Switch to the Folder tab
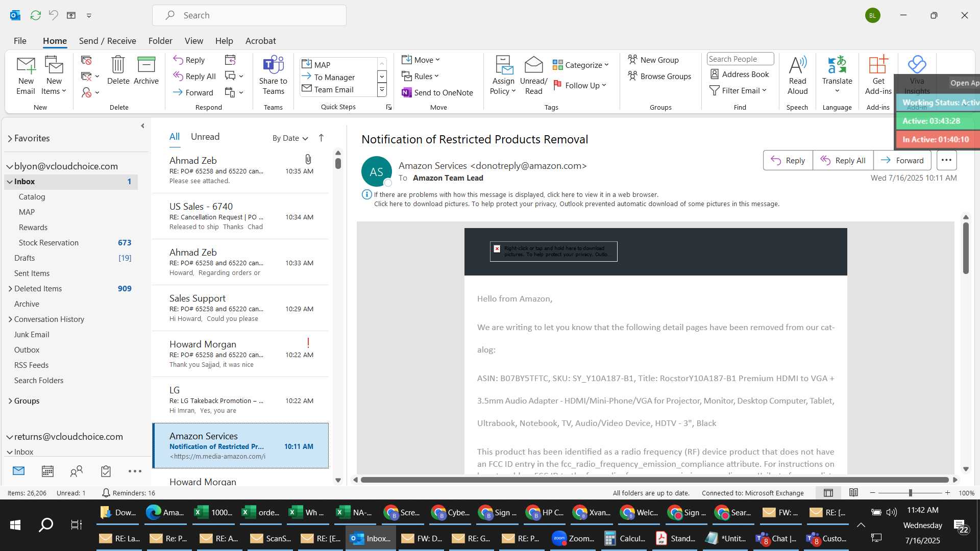Screen dimensions: 980x551 coord(160,41)
